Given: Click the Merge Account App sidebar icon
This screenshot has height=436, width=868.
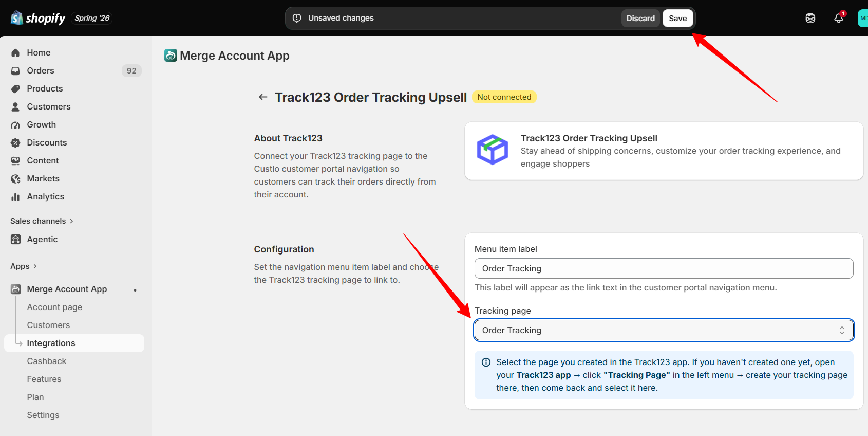Looking at the screenshot, I should (15, 289).
